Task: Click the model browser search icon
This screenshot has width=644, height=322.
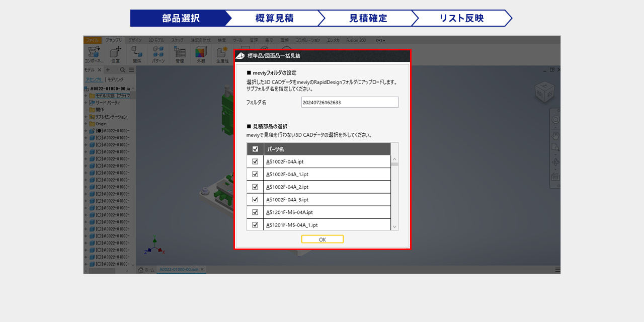Action: click(122, 70)
